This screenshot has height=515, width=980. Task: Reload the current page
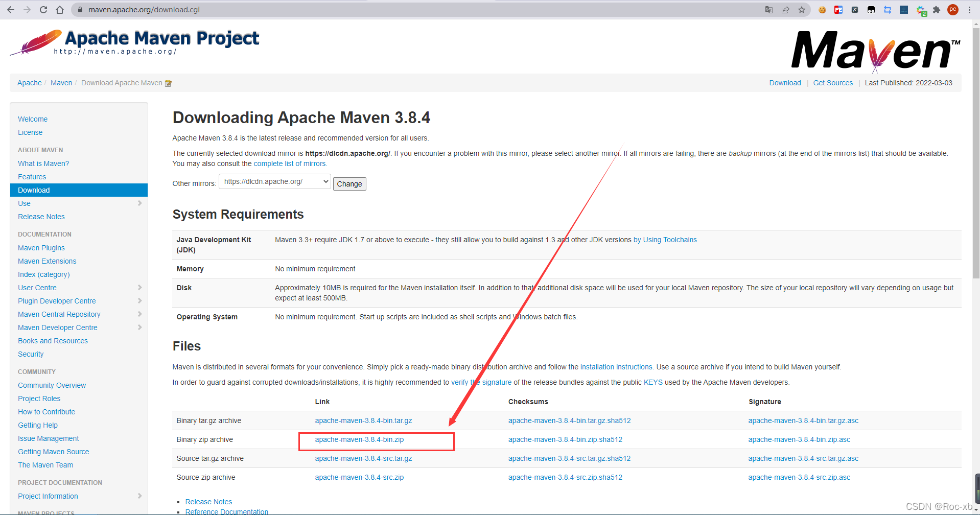(43, 10)
